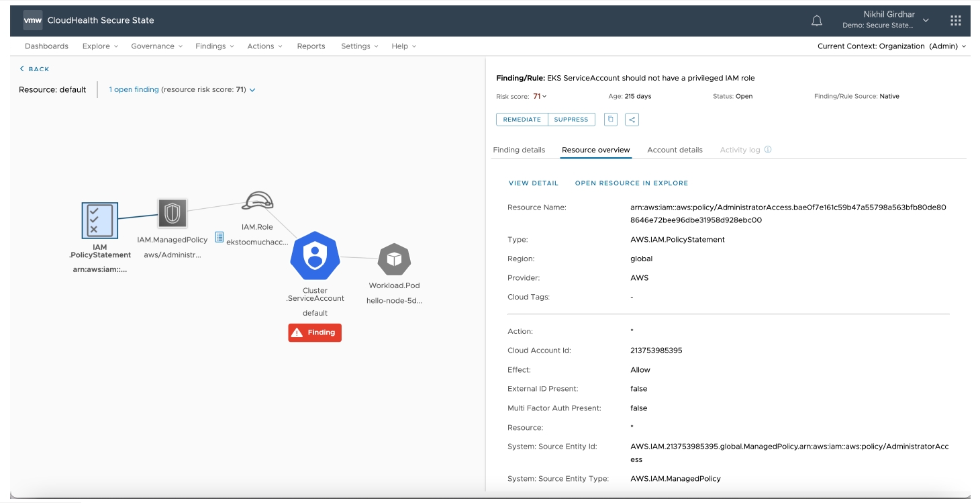Expand the resource risk score chevron

click(252, 90)
